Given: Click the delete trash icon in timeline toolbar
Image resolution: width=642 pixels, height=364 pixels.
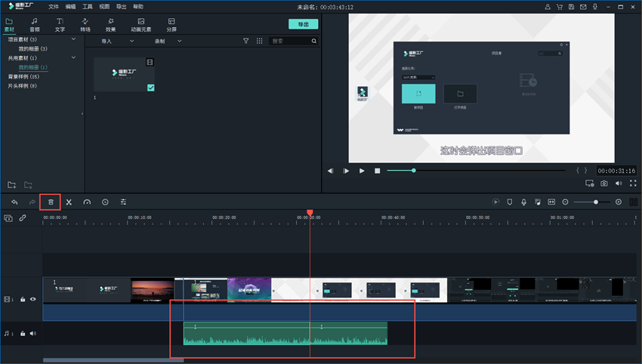Looking at the screenshot, I should click(51, 202).
